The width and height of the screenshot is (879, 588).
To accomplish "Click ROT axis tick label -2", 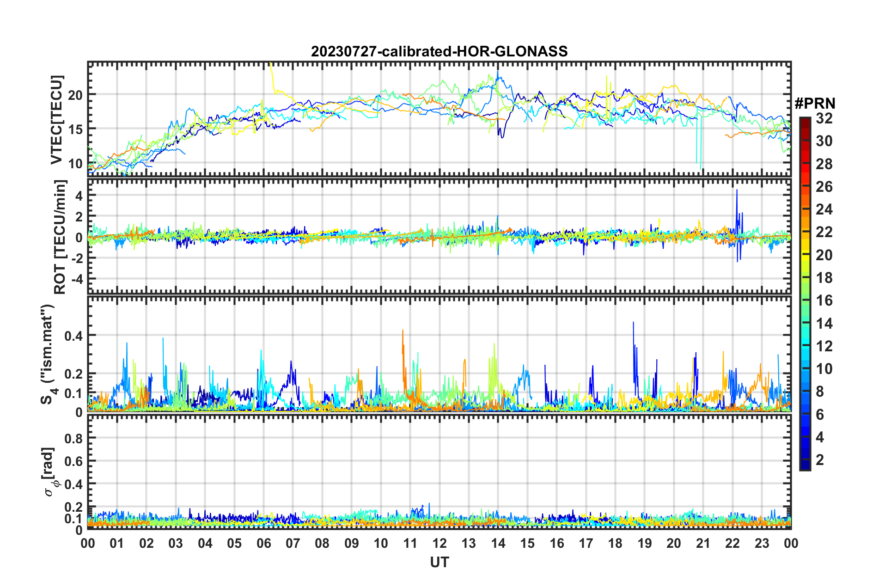I will pyautogui.click(x=77, y=259).
